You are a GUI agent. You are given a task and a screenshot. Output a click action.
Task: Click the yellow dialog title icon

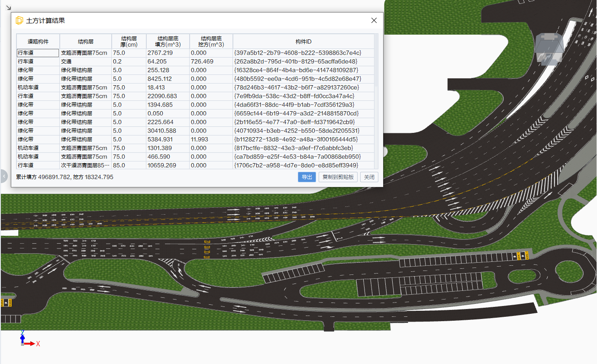pyautogui.click(x=19, y=20)
